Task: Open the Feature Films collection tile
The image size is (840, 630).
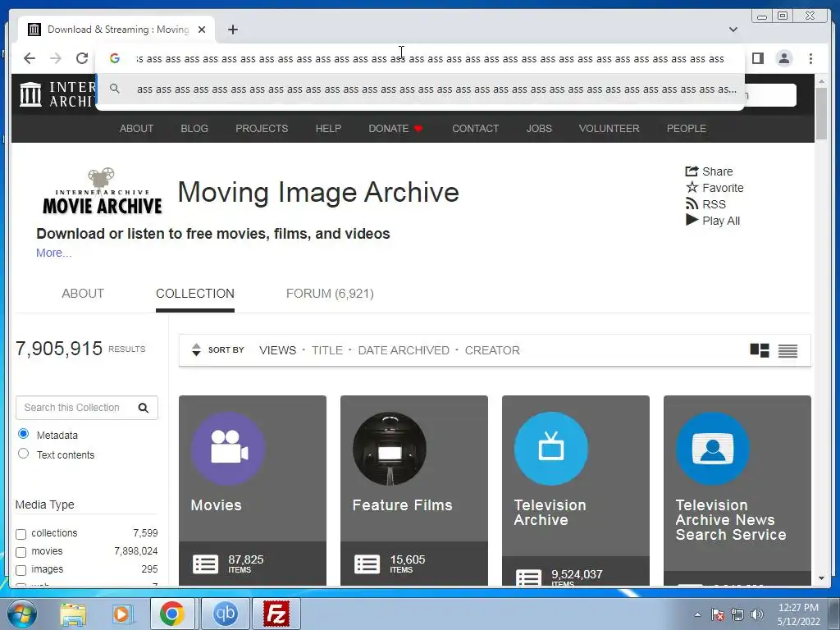Action: click(414, 491)
